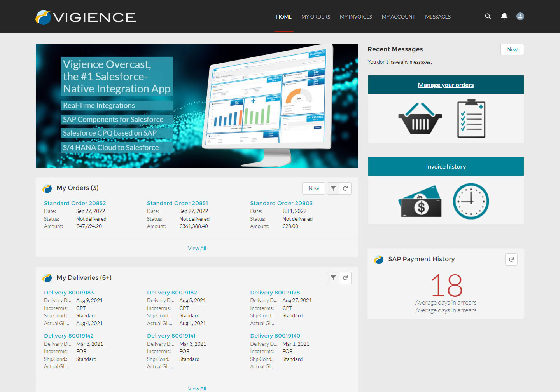Click the Manage your orders link

[446, 85]
